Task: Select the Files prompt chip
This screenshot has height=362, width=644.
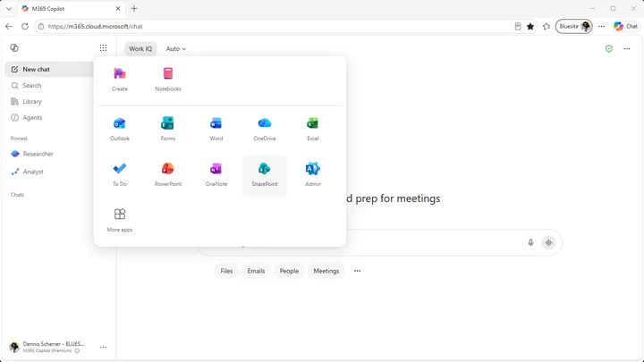Action: [226, 271]
